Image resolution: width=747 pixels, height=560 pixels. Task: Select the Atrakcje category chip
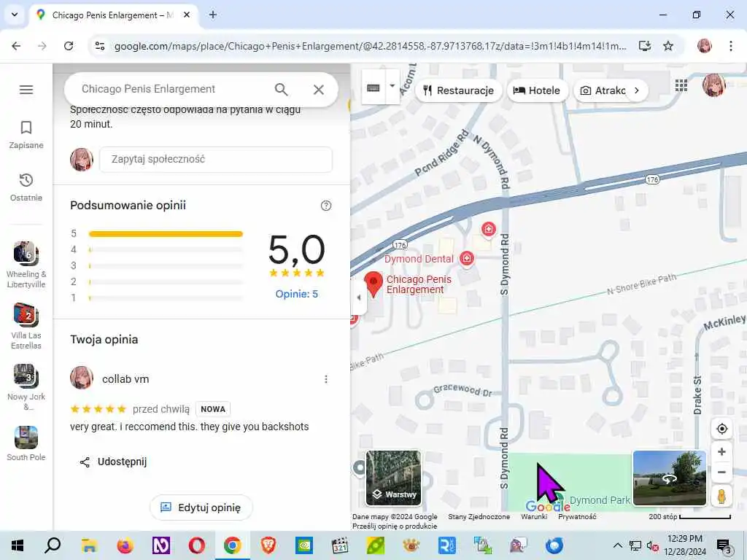pyautogui.click(x=602, y=90)
